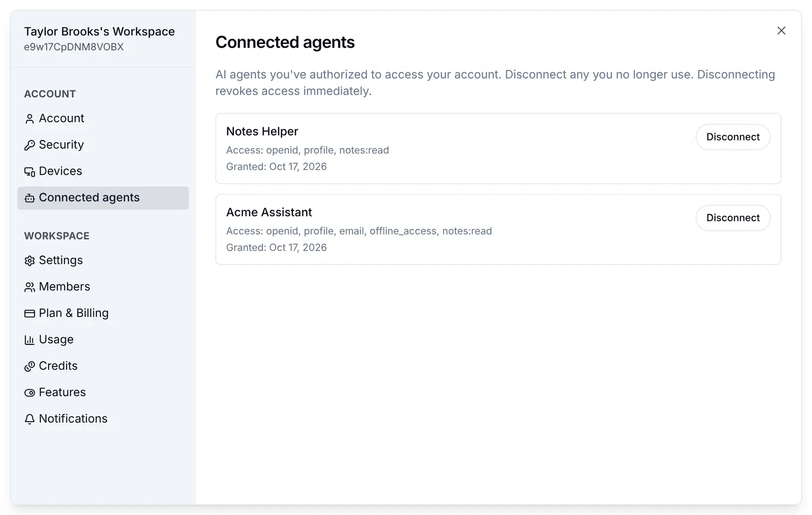Viewport: 812px width, 515px height.
Task: Click Taylor Brooks's Workspace title
Action: tap(99, 31)
